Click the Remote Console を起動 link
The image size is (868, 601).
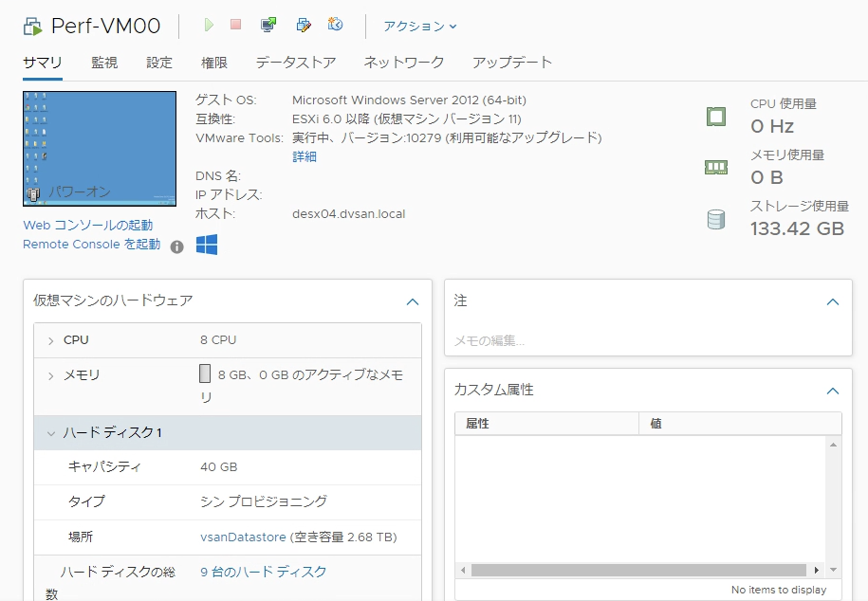pyautogui.click(x=92, y=244)
